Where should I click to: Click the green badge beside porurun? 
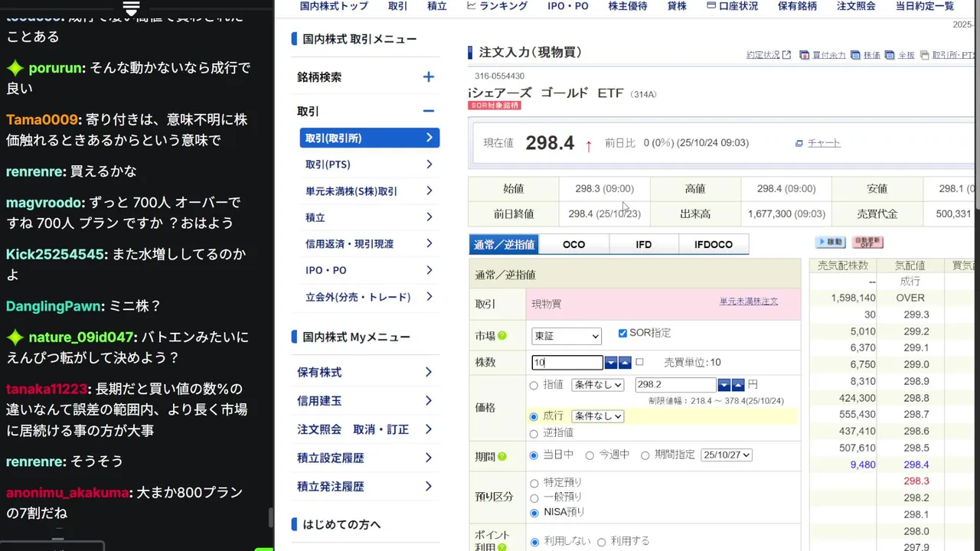click(15, 68)
